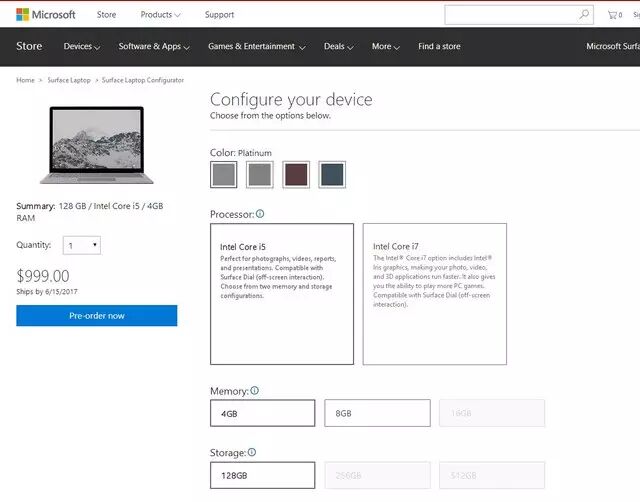This screenshot has width=640, height=502.
Task: Click the Ships by 6/15/2017 text
Action: point(47,291)
